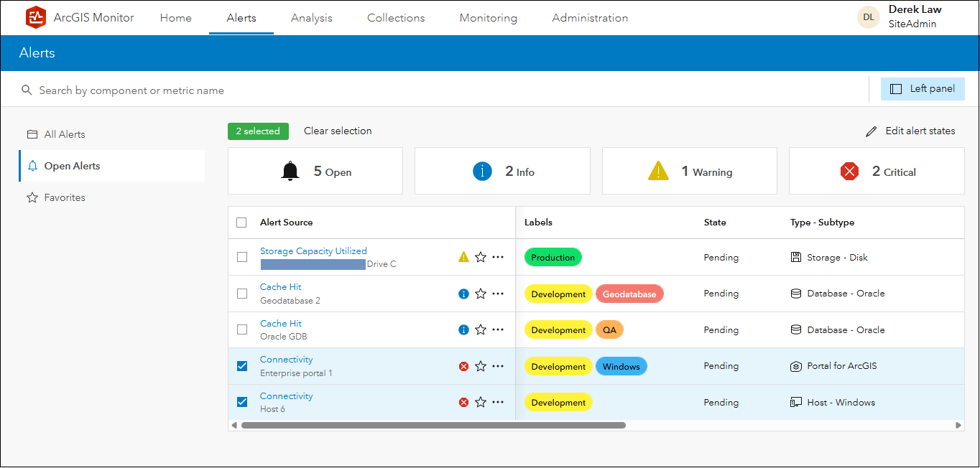Open the Cache Hit link for Geodatabase 2
Image resolution: width=980 pixels, height=468 pixels.
click(x=281, y=287)
